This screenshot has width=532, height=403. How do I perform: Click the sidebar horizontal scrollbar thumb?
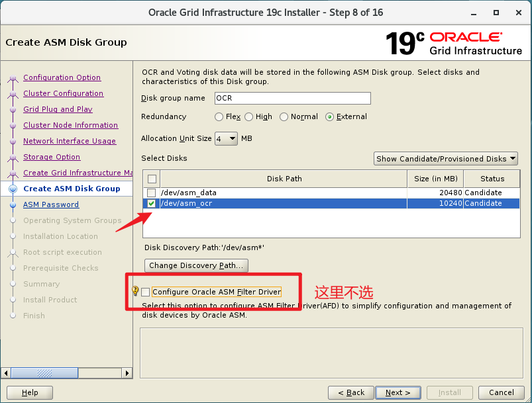pos(44,373)
